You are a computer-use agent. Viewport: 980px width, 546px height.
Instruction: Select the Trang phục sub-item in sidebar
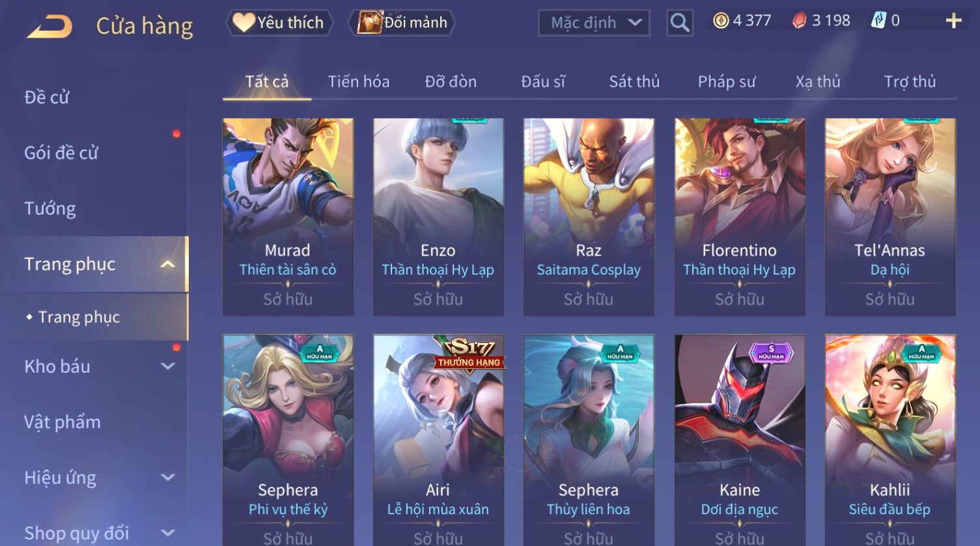click(79, 317)
